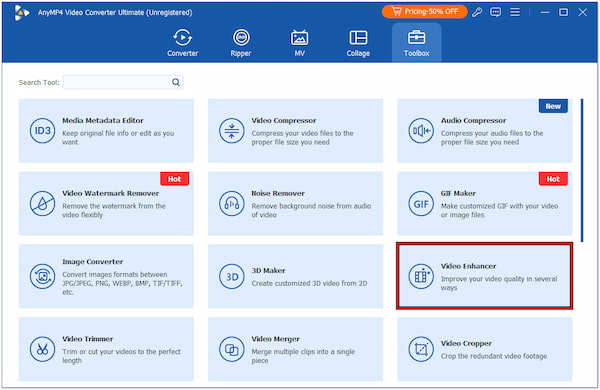Screen dimensions: 600x390
Task: Click 'Convert images formats between' description
Action: click(x=122, y=283)
